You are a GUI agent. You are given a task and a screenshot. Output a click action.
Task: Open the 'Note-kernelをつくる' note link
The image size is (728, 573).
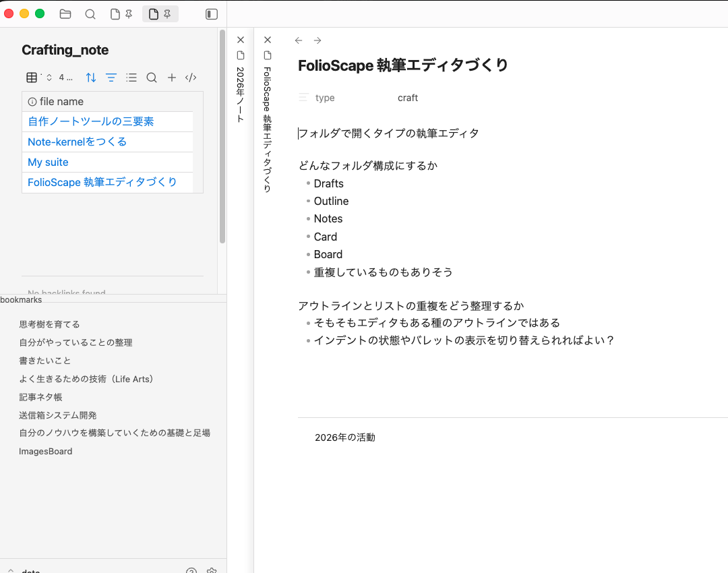77,142
